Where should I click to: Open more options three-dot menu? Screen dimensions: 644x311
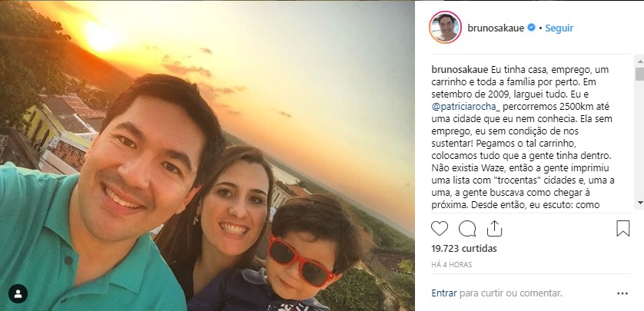[622, 293]
